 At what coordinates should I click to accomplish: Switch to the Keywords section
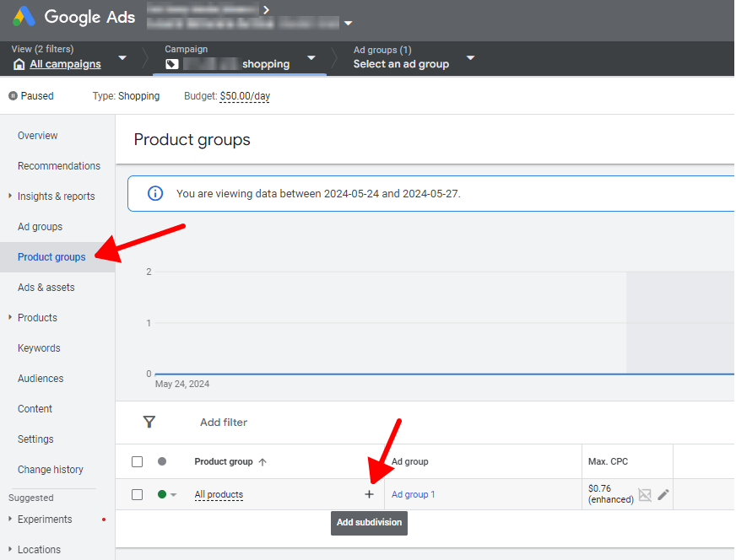click(40, 347)
